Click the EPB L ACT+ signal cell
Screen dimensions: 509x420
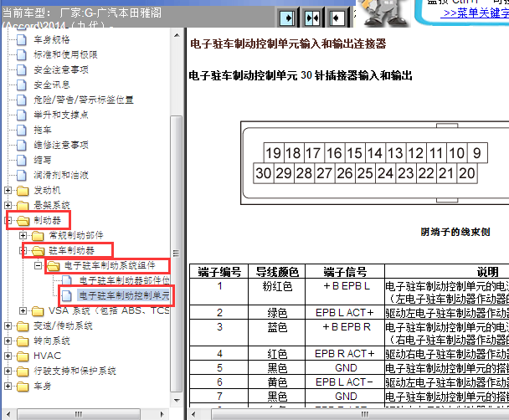point(345,313)
